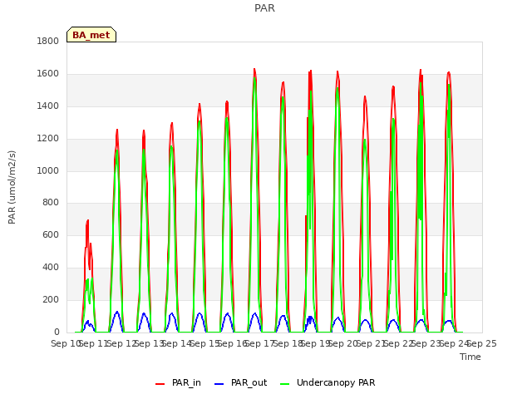Click the blue PAR_out legend swatch
This screenshot has width=532, height=399.
[219, 384]
